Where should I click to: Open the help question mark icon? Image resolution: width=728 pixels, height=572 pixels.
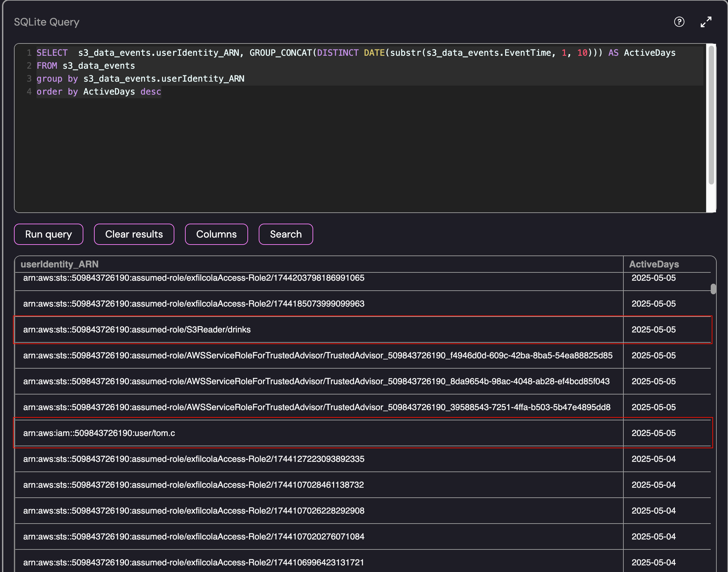pos(679,22)
